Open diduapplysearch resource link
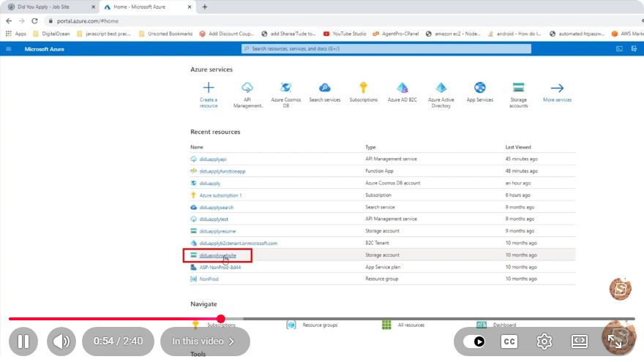The height and width of the screenshot is (362, 644). (217, 207)
